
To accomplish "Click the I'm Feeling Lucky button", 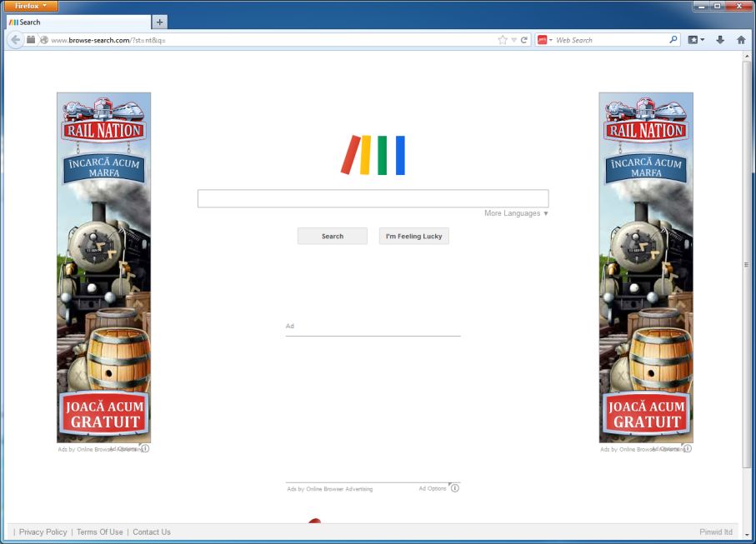I will coord(413,236).
